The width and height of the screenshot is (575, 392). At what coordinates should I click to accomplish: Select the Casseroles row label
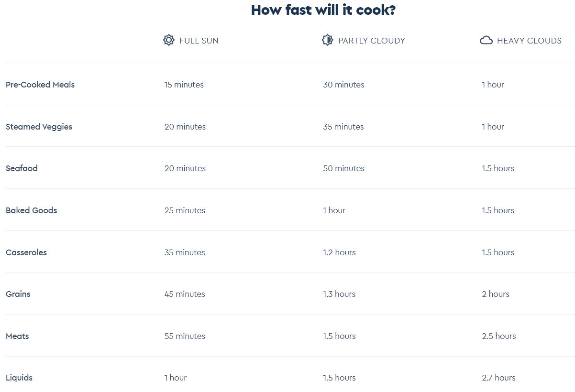coord(26,252)
